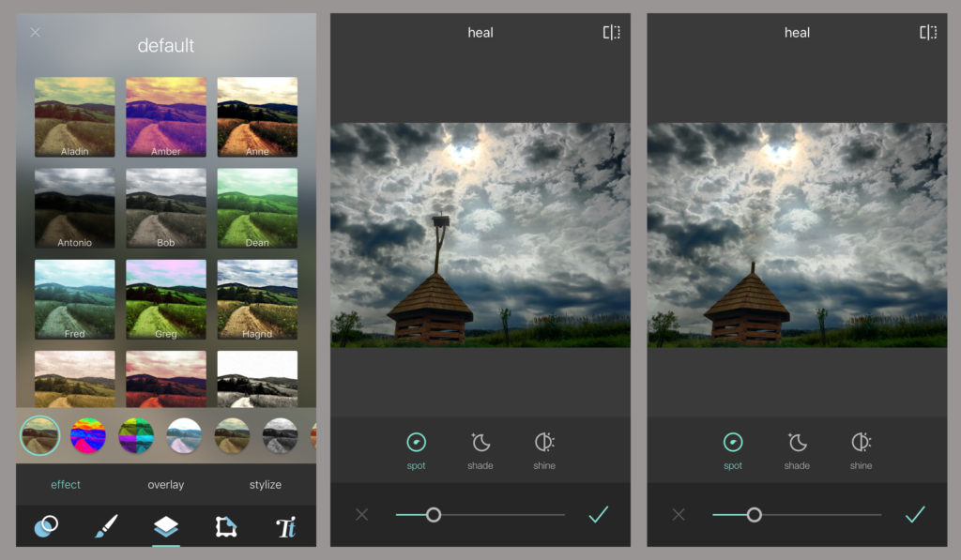Choose the black-and-white circular filter pack
The height and width of the screenshot is (560, 961).
point(279,435)
